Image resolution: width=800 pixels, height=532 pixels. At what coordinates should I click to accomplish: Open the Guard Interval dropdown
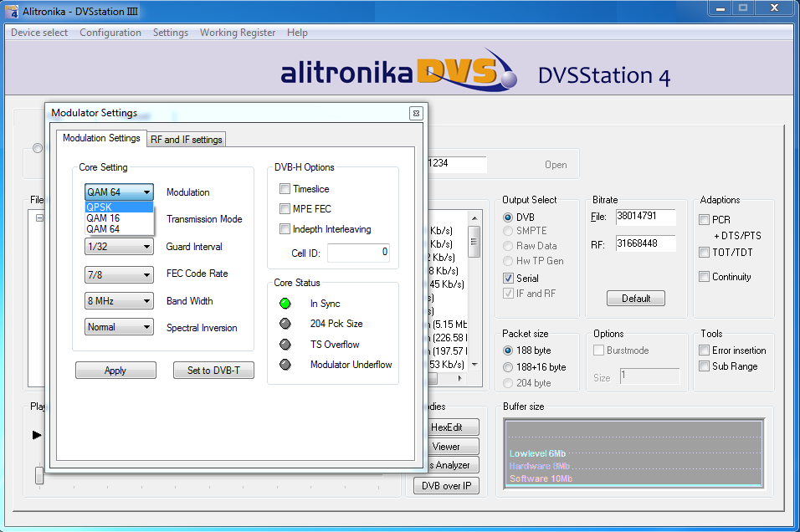click(x=119, y=247)
